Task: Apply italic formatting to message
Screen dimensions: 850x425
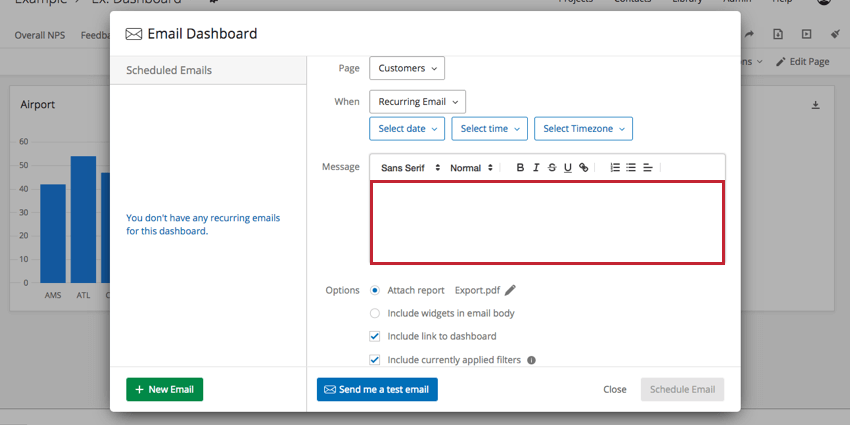Action: [x=536, y=168]
